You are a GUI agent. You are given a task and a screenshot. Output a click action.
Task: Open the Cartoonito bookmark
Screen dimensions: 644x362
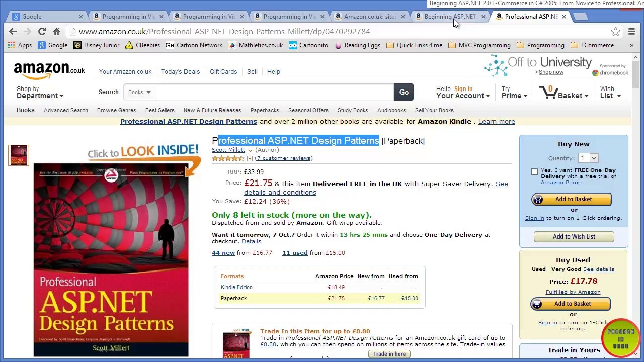[308, 45]
